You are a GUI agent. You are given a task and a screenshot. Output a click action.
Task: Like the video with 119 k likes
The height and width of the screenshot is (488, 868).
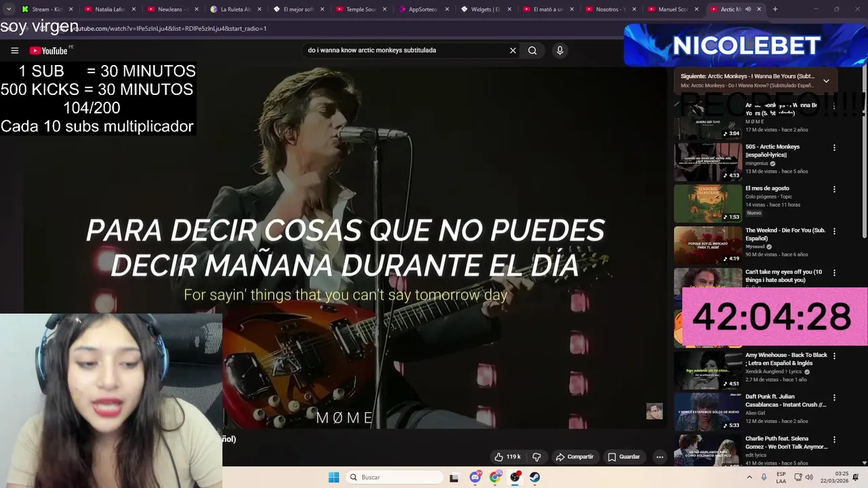[x=507, y=457]
